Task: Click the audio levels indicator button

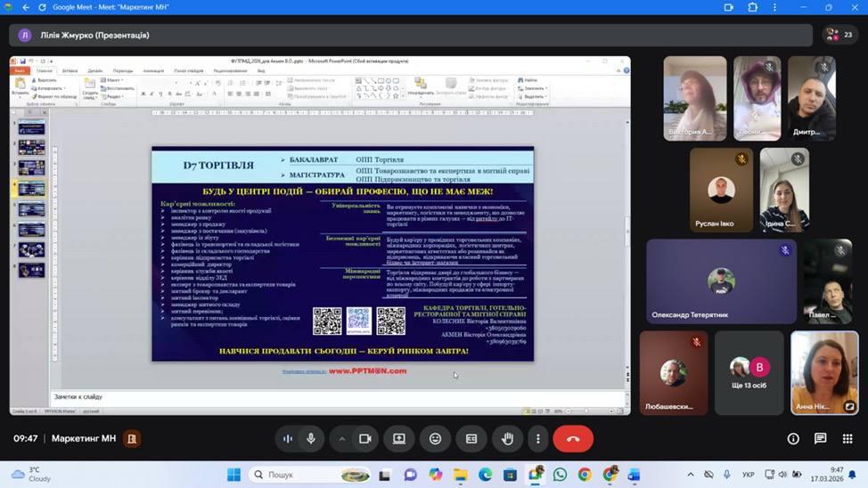Action: coord(287,438)
